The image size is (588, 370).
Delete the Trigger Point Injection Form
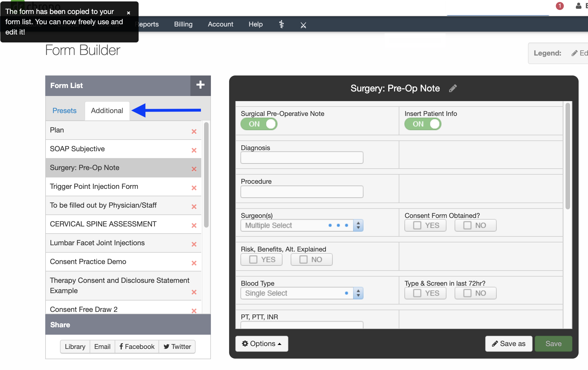pos(194,188)
